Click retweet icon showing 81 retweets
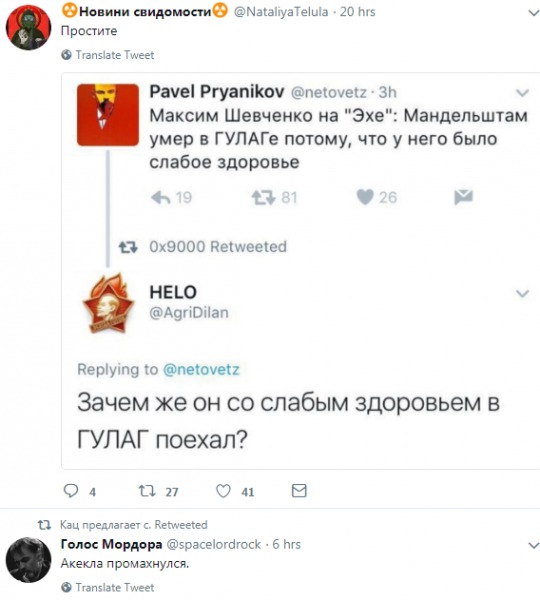Image resolution: width=540 pixels, height=600 pixels. point(263,197)
